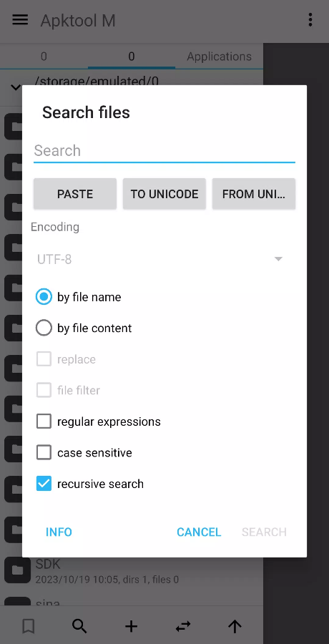Open the hamburger navigation menu
This screenshot has width=329, height=644.
[20, 20]
